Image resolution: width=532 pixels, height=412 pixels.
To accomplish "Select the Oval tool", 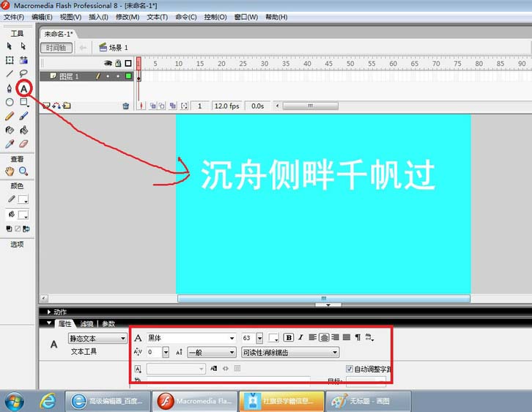I will click(x=10, y=102).
